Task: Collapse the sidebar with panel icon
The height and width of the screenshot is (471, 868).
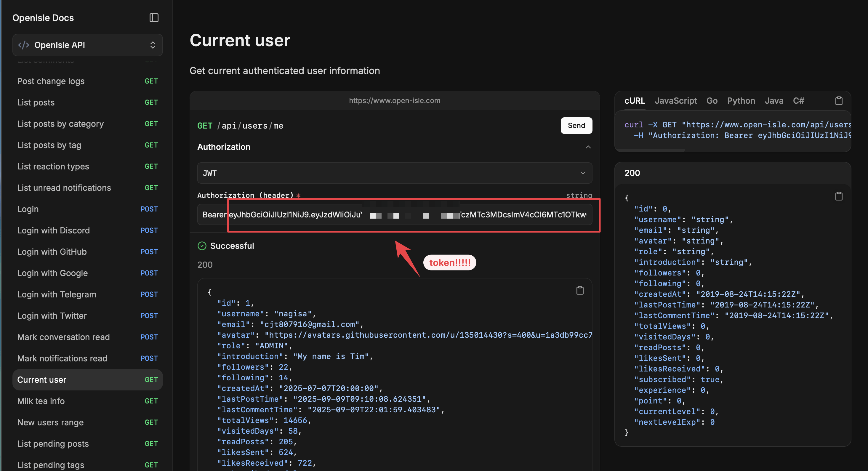Action: [154, 18]
